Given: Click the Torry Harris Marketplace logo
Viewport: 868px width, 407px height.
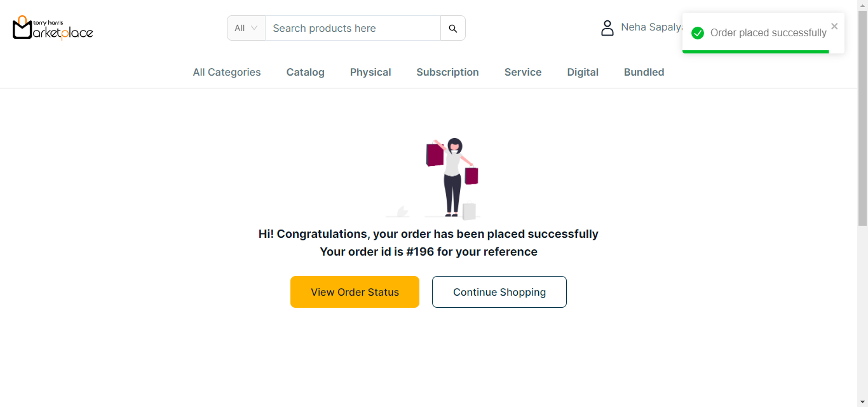Looking at the screenshot, I should coord(53,28).
